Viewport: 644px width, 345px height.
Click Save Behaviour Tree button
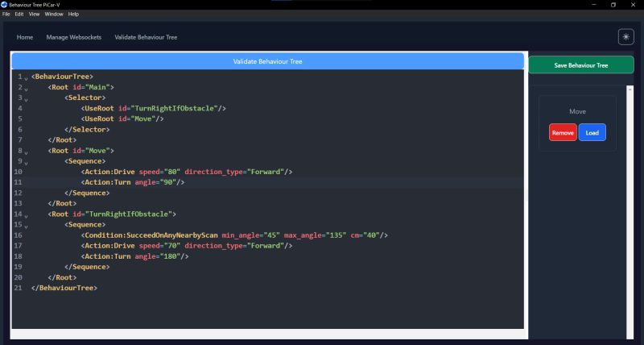(x=581, y=65)
